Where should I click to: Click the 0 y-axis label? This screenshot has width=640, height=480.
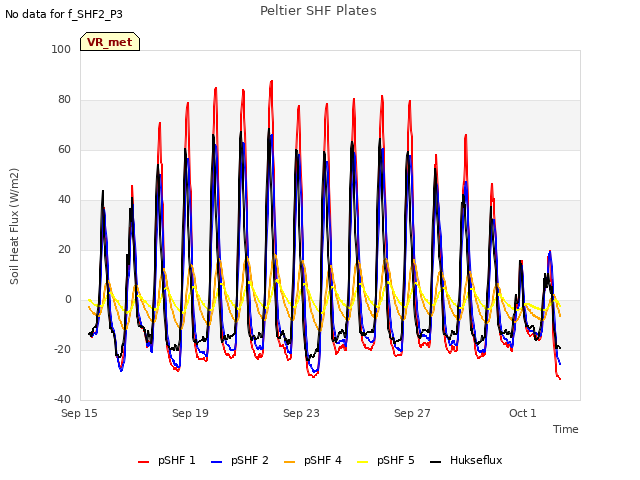[68, 300]
